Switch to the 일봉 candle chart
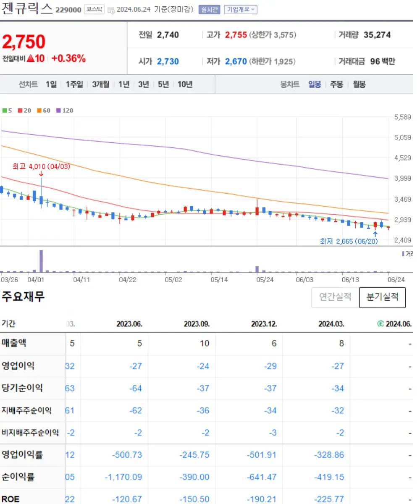This screenshot has width=420, height=504. click(315, 84)
